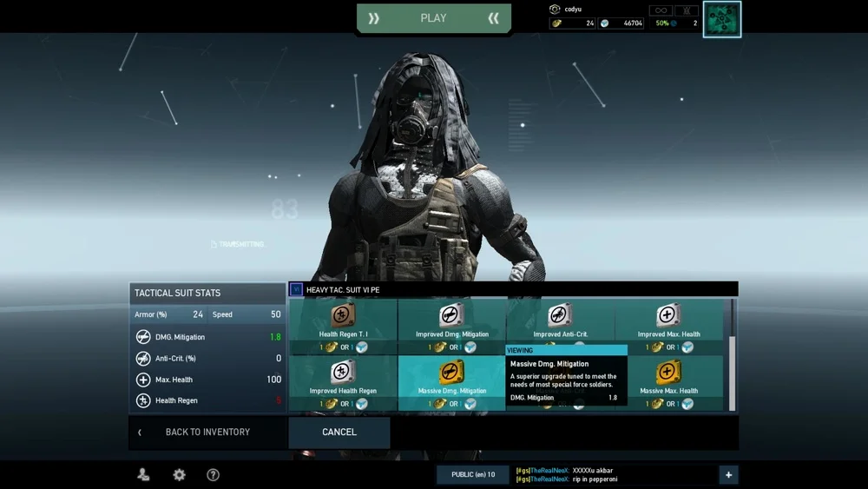Click the Max. Health stat icon
This screenshot has width=868, height=489.
click(x=143, y=380)
